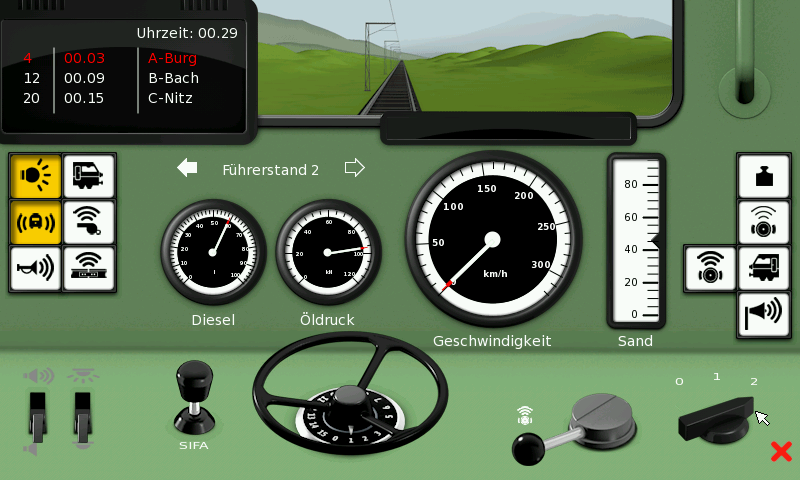Click the Uhrzeit: 00.29 clock display
Image resolution: width=800 pixels, height=480 pixels.
tap(187, 33)
